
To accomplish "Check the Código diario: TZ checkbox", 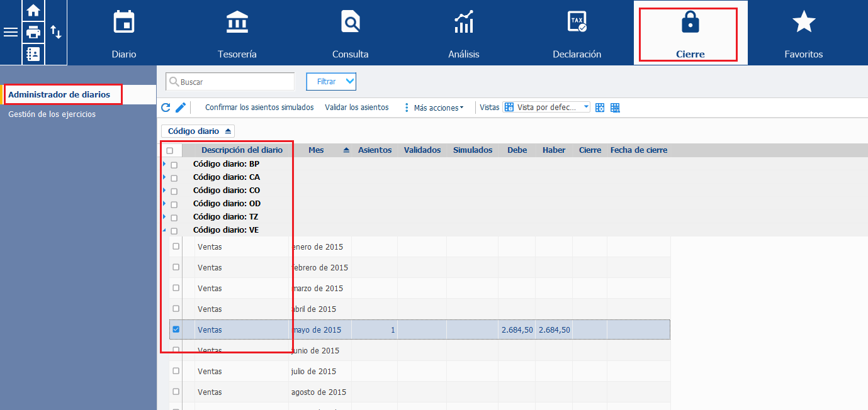I will [x=174, y=218].
